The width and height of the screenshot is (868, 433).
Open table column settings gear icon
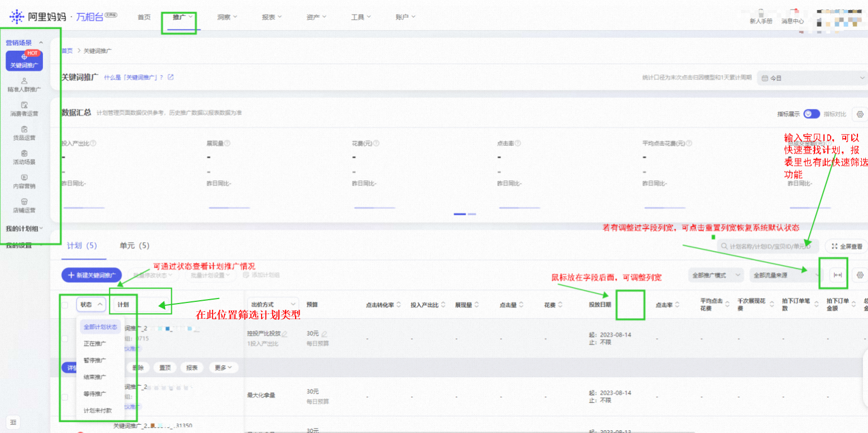click(860, 275)
